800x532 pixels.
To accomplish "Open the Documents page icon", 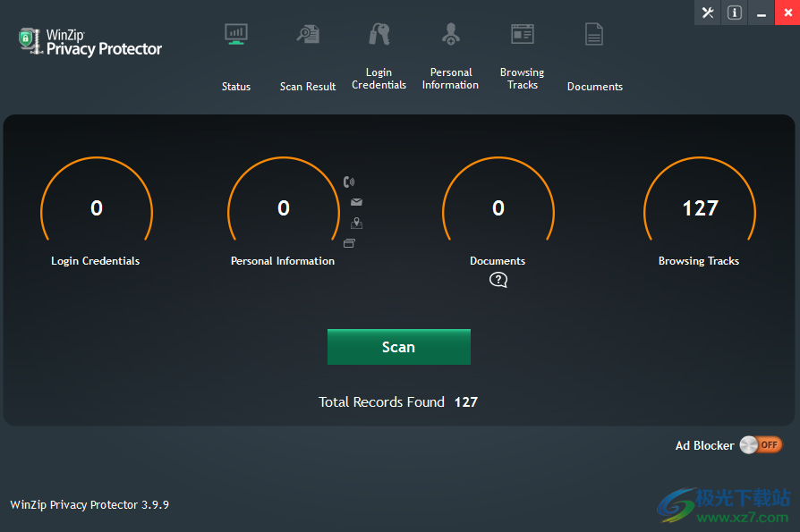I will coord(594,34).
